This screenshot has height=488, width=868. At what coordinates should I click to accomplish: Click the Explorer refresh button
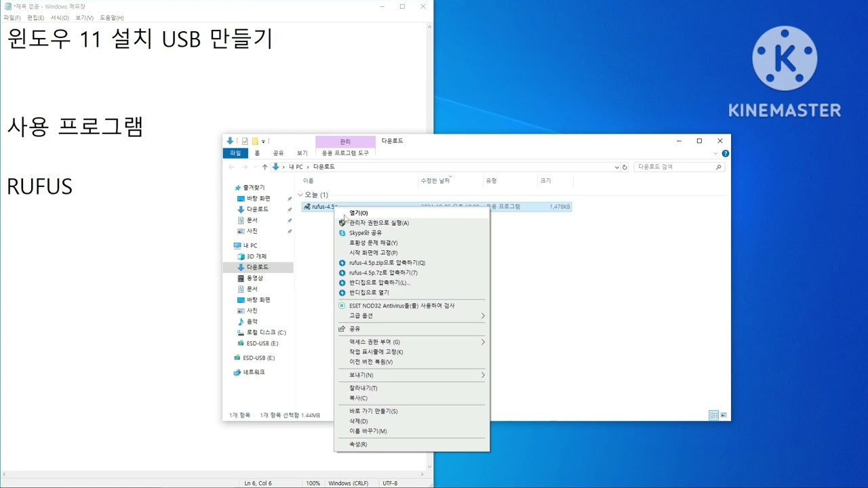point(625,167)
